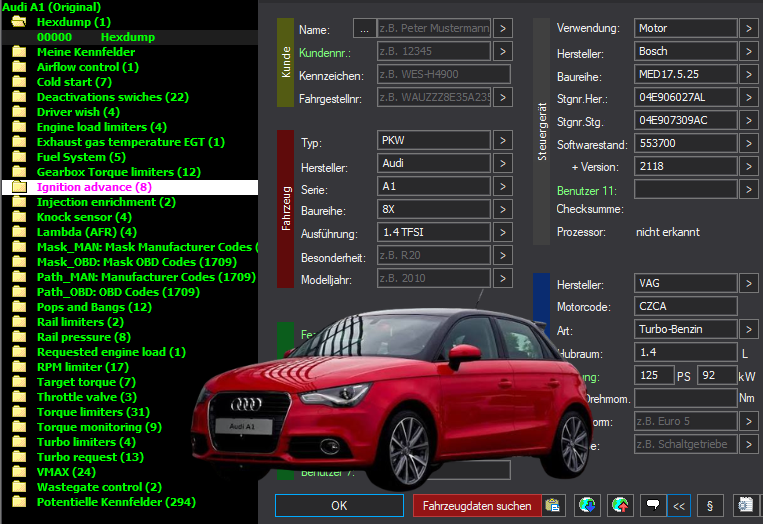Click the § paragraph symbol button
The width and height of the screenshot is (763, 524).
coord(710,506)
